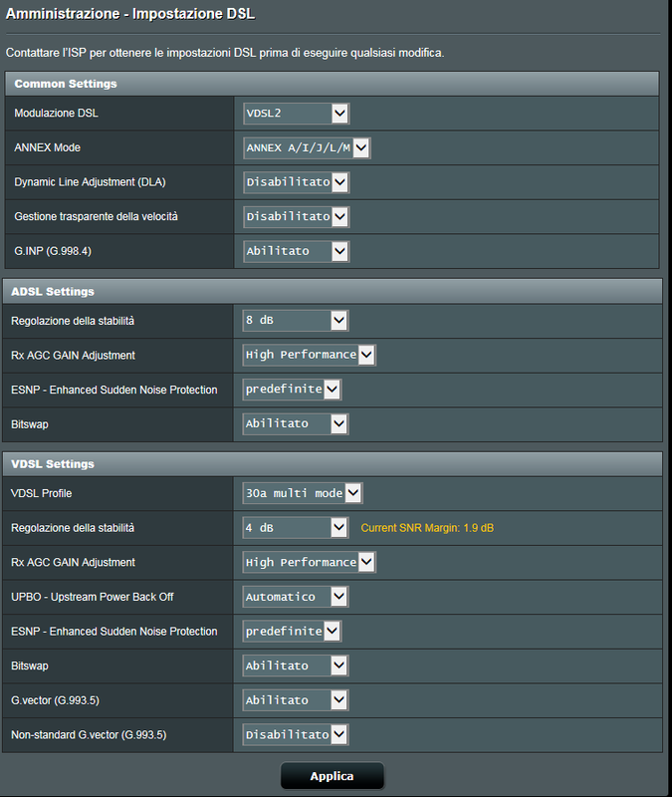The width and height of the screenshot is (672, 797).
Task: Open ADSL Regolazione della stabilità 8 dB dropdown
Action: (296, 320)
